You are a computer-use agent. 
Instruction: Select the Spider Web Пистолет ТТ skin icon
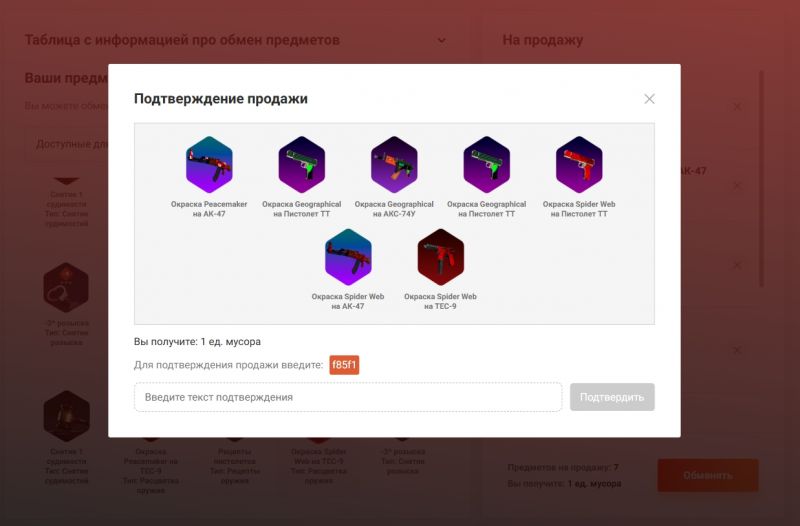point(579,164)
